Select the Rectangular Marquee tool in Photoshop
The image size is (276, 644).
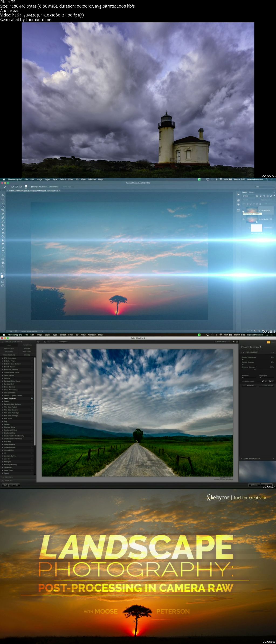click(3, 199)
